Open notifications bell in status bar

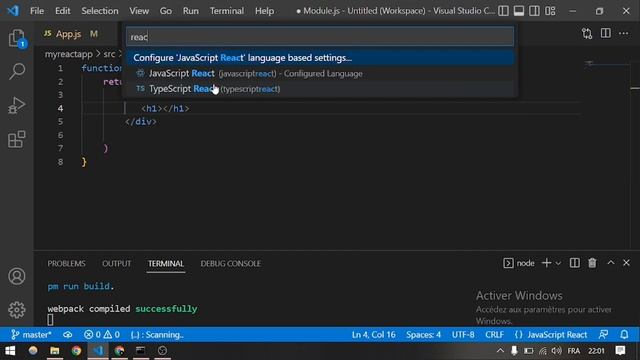[x=624, y=335]
